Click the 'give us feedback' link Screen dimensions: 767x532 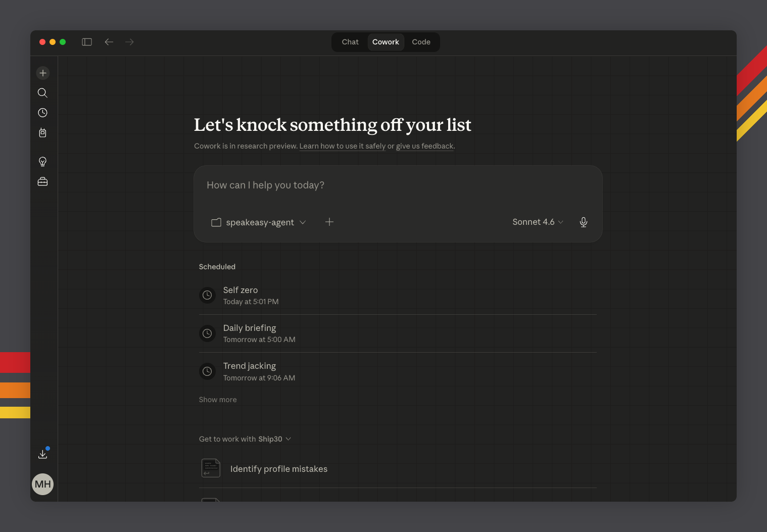424,146
